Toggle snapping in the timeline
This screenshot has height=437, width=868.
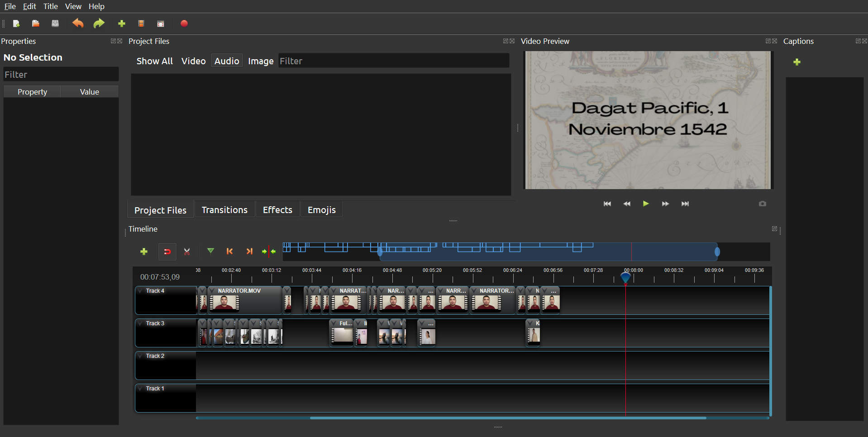pos(167,252)
